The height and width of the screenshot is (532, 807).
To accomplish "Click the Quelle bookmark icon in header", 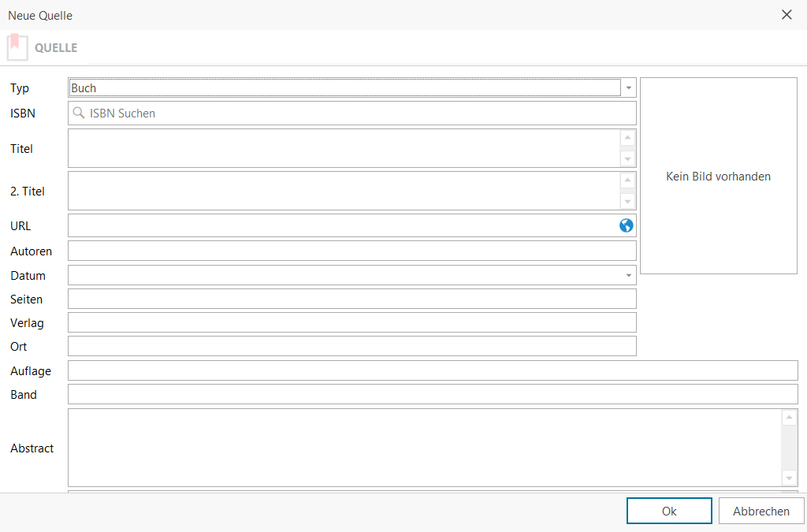I will point(17,47).
